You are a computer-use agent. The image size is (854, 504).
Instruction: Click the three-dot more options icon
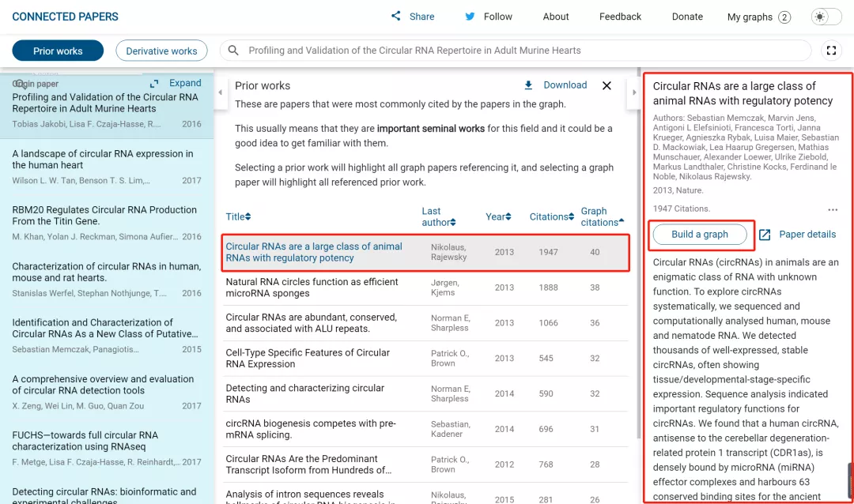click(832, 210)
